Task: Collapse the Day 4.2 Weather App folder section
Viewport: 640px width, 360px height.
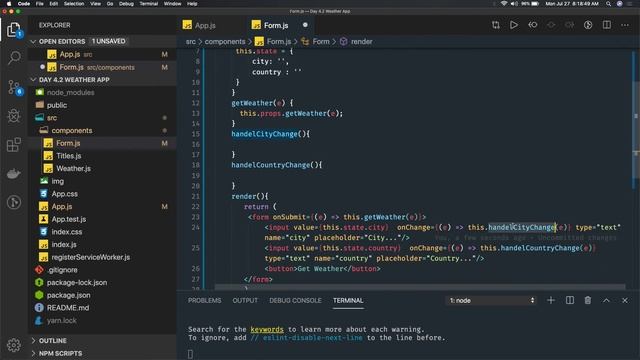Action: [x=33, y=80]
